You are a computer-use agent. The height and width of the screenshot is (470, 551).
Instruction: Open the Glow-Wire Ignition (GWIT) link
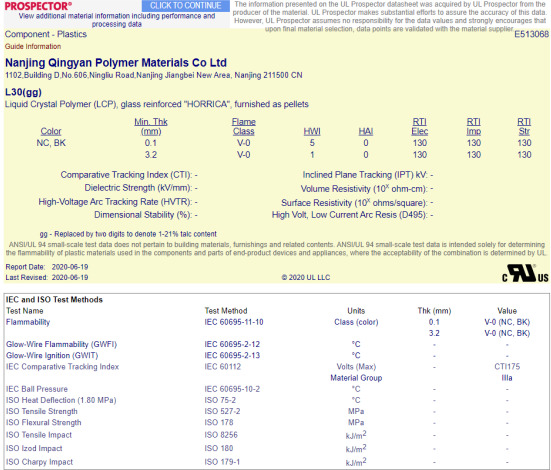tap(52, 355)
